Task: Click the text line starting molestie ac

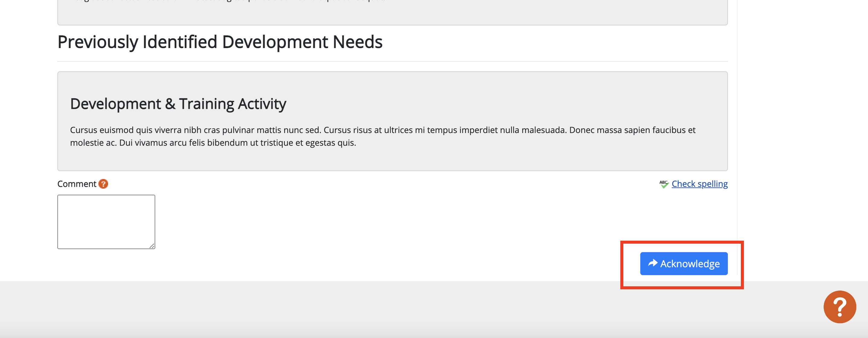Action: [x=213, y=143]
